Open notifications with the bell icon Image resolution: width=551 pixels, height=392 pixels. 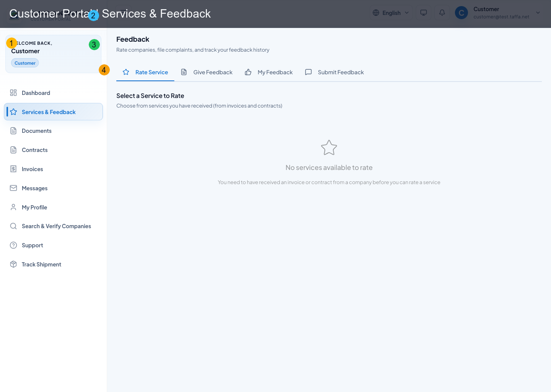pos(442,13)
